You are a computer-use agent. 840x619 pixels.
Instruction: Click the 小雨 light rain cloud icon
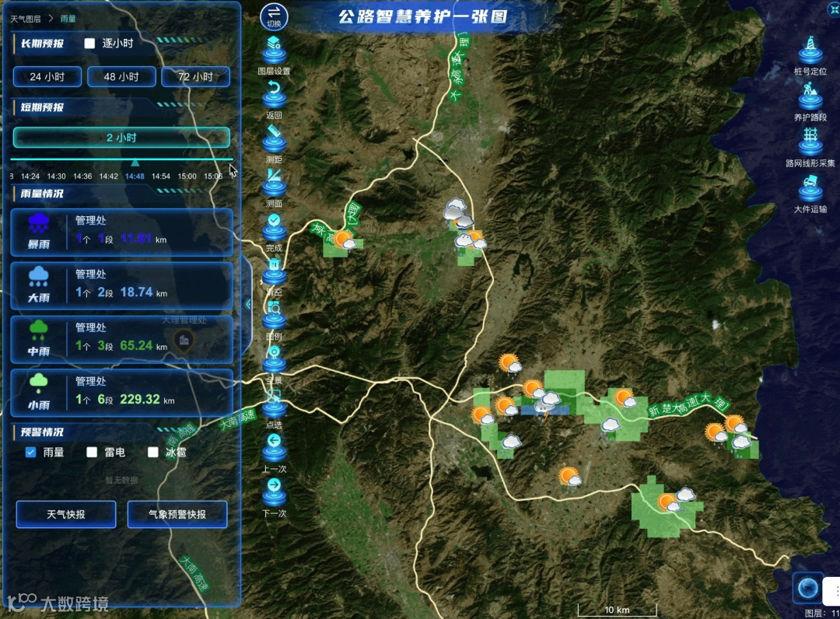click(x=39, y=383)
